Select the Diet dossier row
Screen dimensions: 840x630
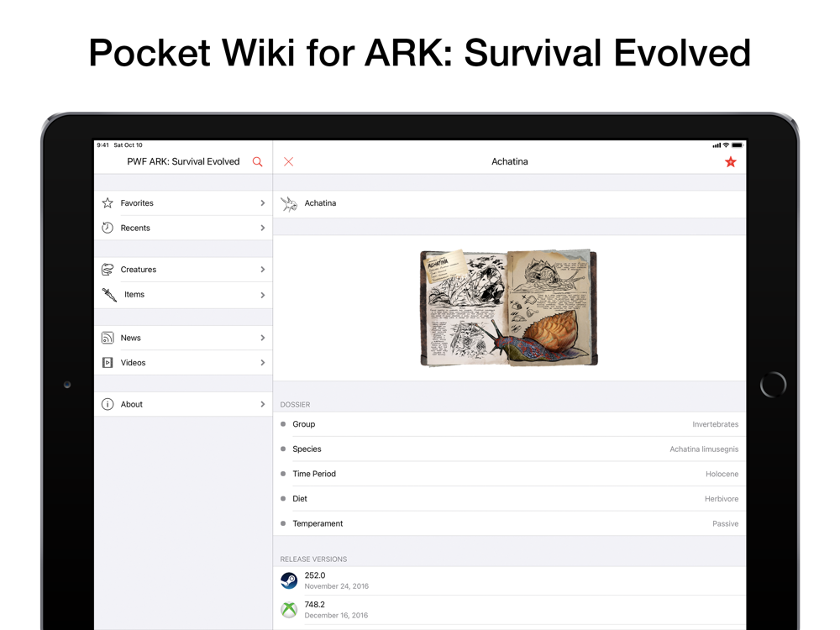click(510, 499)
